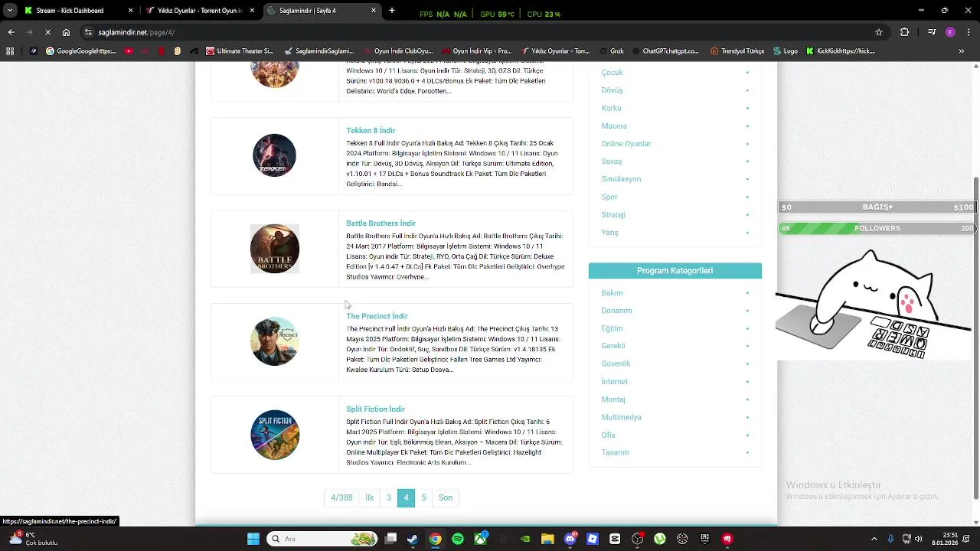Screen dimensions: 980x551
Task: Open File Explorer from the taskbar
Action: (547, 539)
